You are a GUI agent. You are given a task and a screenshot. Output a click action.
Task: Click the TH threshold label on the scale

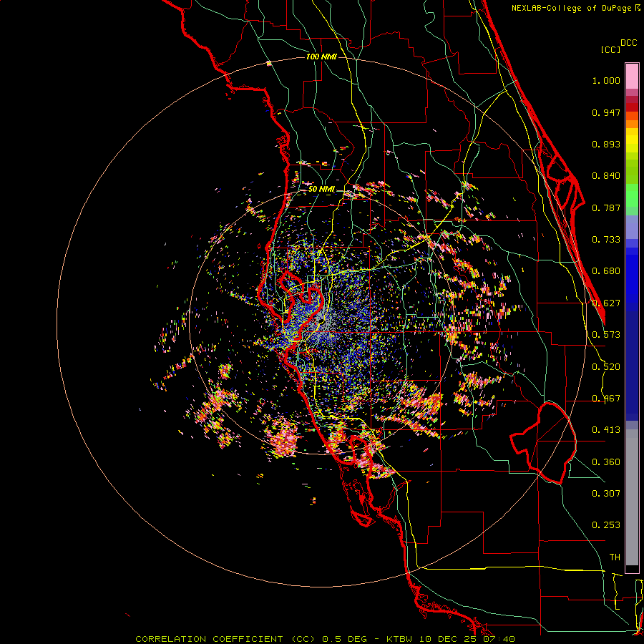coord(615,557)
